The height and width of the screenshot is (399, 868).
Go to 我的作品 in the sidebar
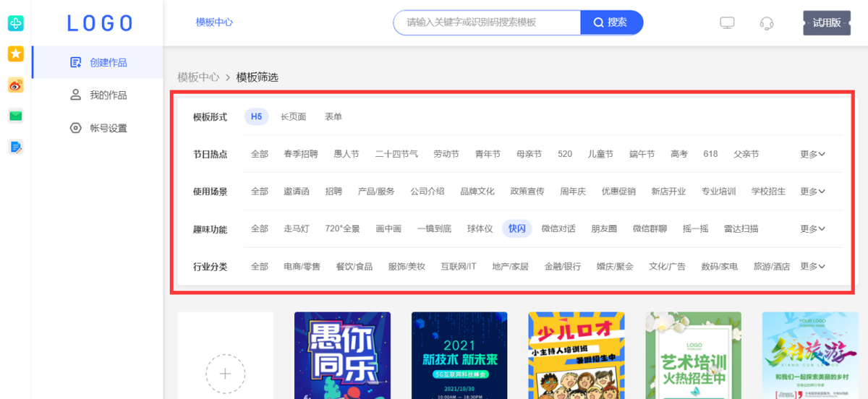click(x=98, y=95)
